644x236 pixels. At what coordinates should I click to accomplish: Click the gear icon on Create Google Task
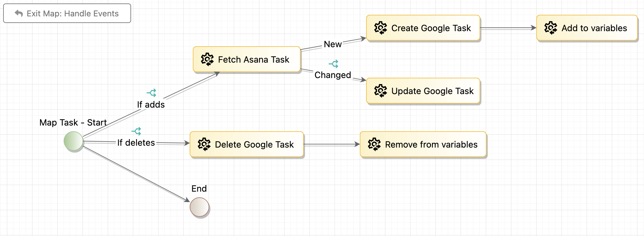[380, 28]
